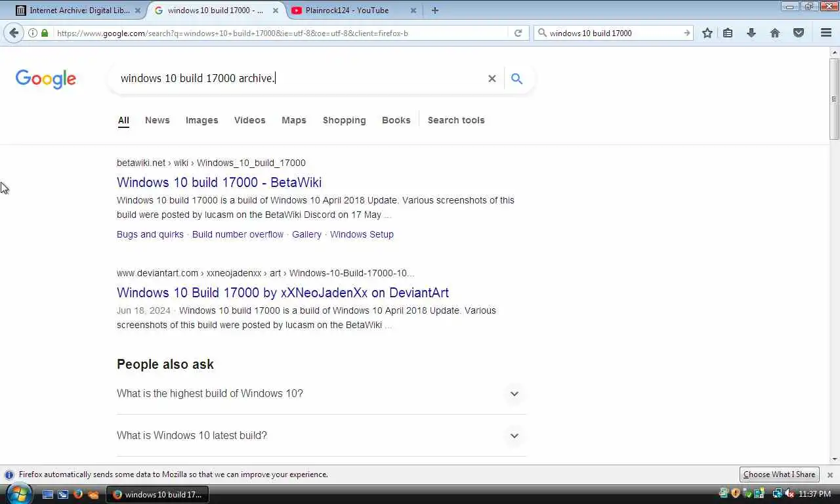Switch to Internet Archive tab
This screenshot has width=840, height=504.
(77, 10)
